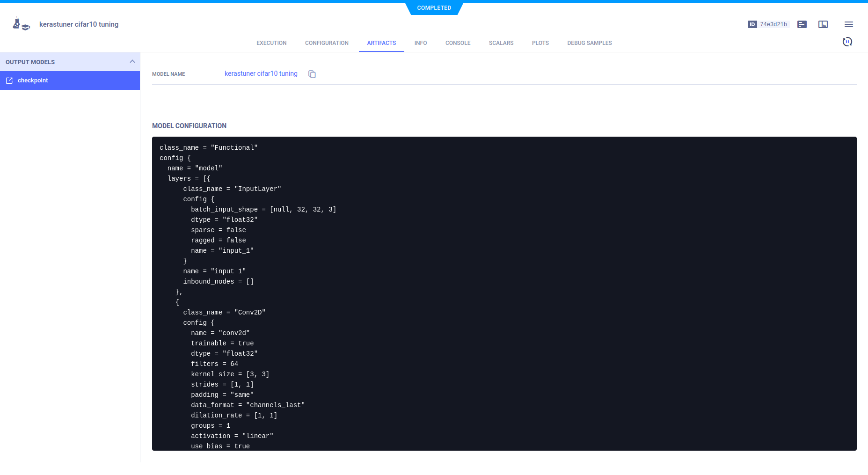Image resolution: width=868 pixels, height=475 pixels.
Task: Toggle the full-screen panel view icon
Action: (x=823, y=24)
